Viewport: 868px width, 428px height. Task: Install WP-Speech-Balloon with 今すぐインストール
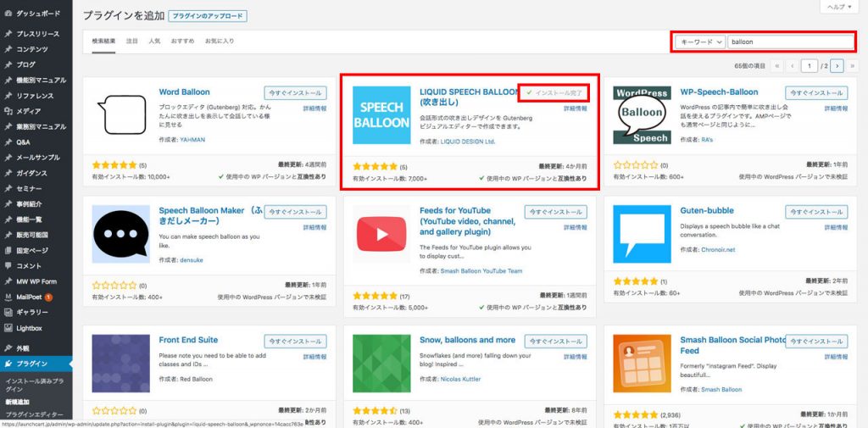[x=816, y=92]
